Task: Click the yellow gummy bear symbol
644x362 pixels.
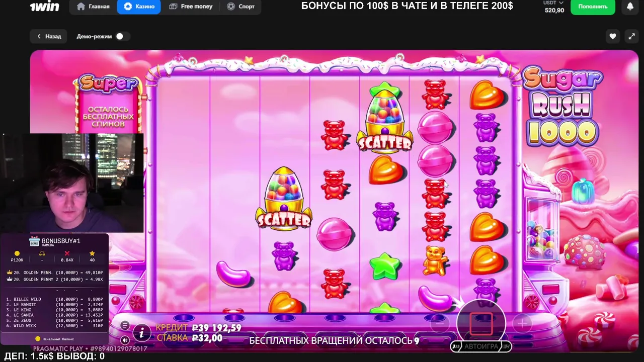Action: (435, 260)
